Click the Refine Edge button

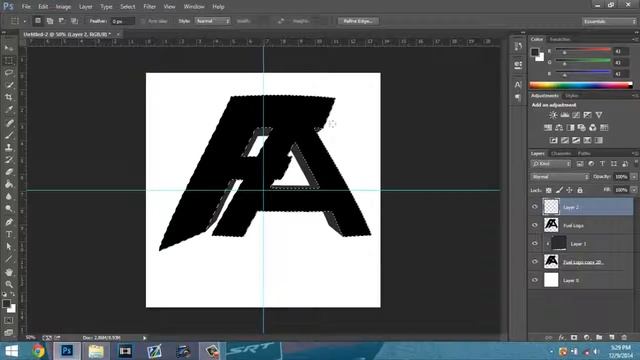pos(358,21)
